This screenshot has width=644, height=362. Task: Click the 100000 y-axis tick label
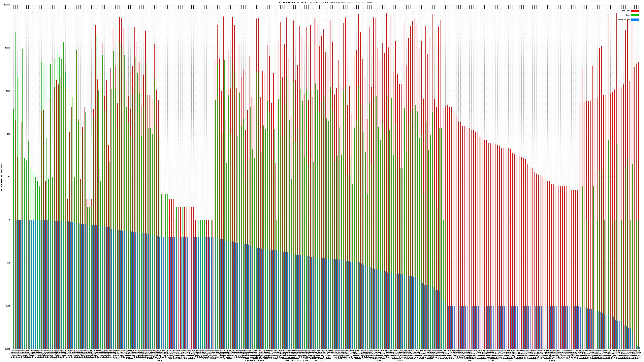(7, 5)
